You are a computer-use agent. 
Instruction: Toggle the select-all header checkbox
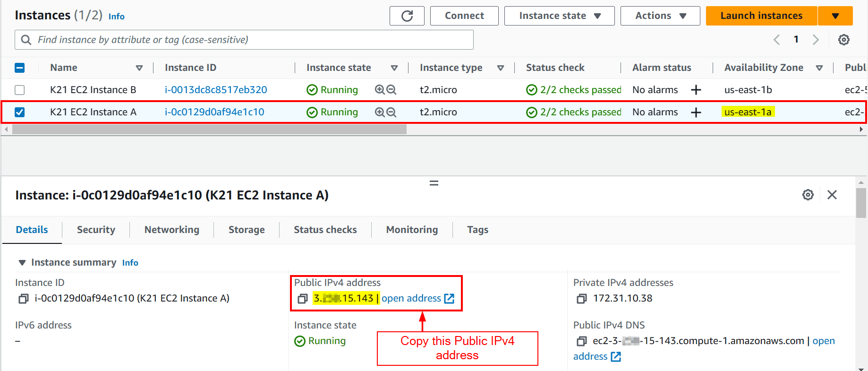click(x=20, y=68)
